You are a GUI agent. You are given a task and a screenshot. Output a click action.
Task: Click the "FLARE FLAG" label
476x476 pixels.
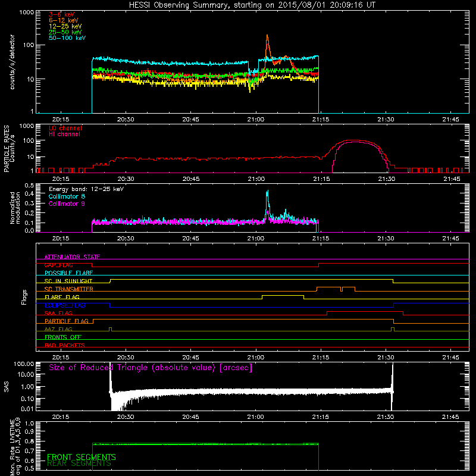click(x=62, y=297)
